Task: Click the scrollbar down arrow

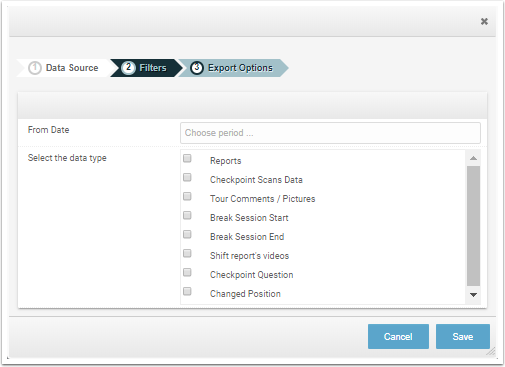Action: 473,295
